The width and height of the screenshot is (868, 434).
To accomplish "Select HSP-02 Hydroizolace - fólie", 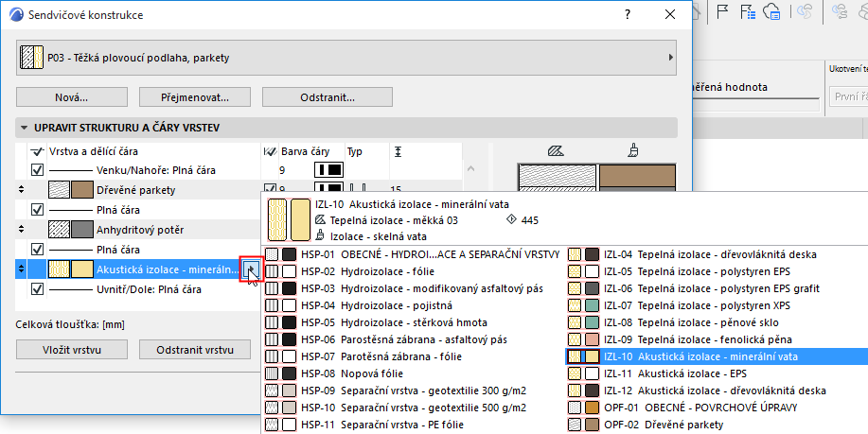I will (x=414, y=271).
